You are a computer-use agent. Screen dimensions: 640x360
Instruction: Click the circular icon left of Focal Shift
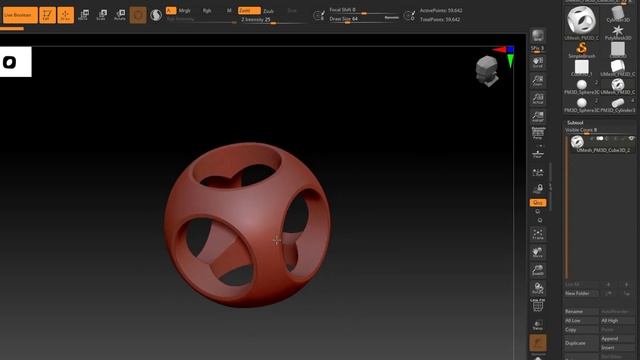[319, 16]
